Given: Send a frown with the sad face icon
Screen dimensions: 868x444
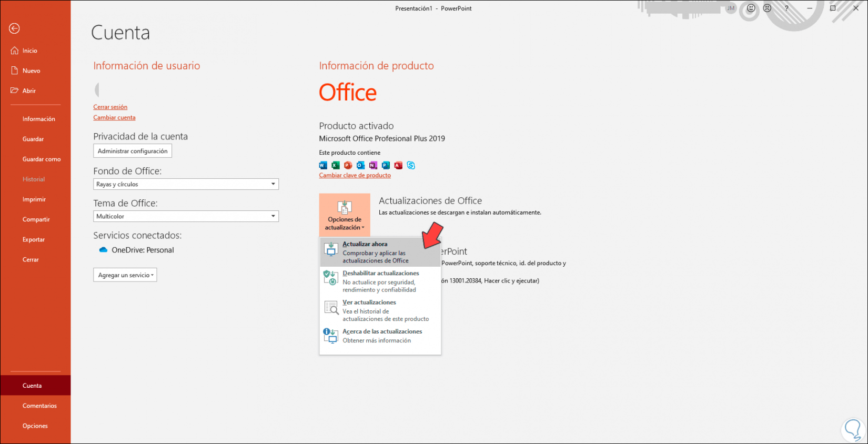Looking at the screenshot, I should tap(768, 8).
